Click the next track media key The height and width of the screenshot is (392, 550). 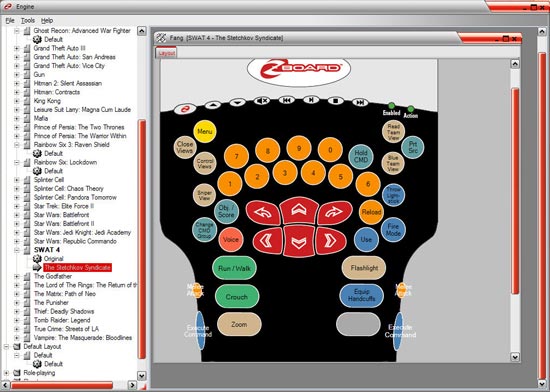click(360, 102)
